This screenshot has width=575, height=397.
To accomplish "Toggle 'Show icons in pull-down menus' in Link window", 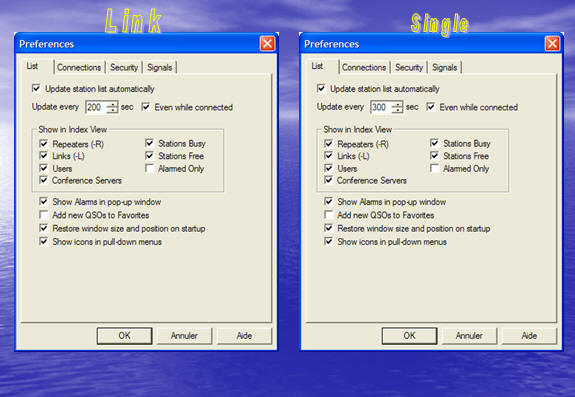I will (x=43, y=241).
